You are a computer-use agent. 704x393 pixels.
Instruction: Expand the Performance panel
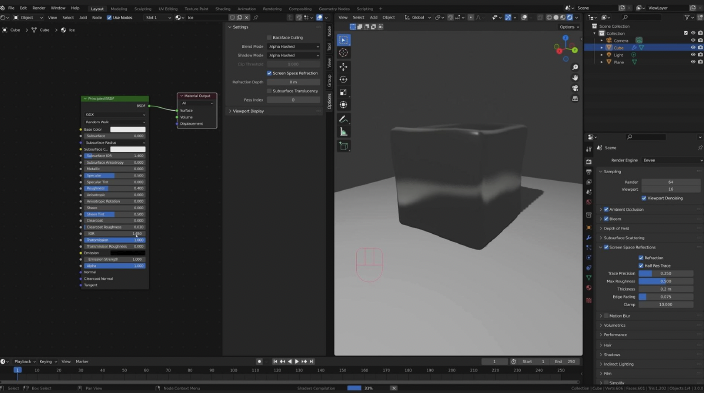coord(615,335)
